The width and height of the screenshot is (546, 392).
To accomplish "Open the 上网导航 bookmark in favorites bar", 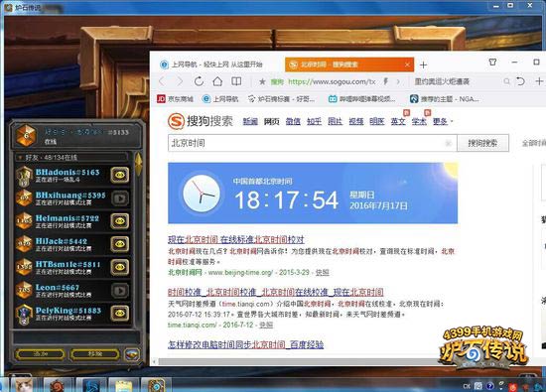I will tap(220, 99).
